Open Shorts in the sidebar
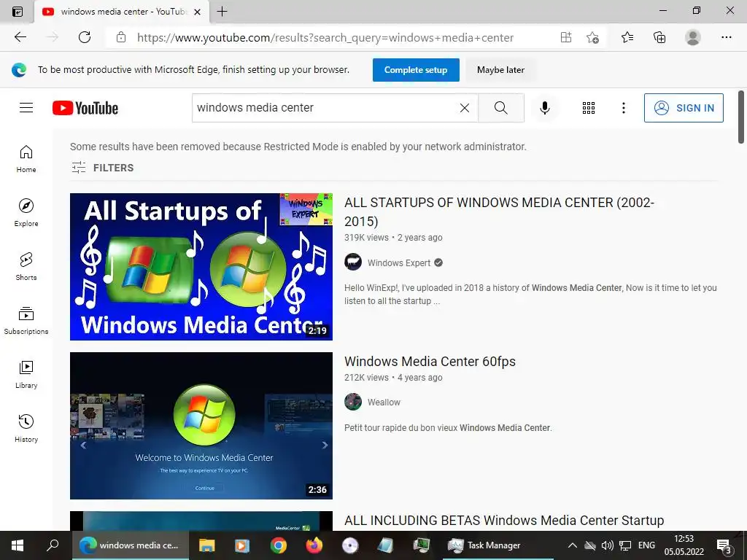Image resolution: width=747 pixels, height=560 pixels. coord(26,267)
